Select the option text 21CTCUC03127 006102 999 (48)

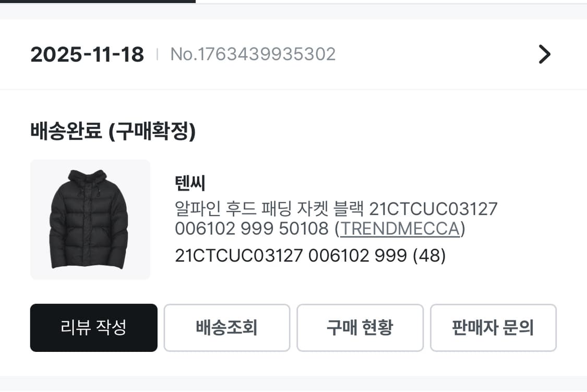click(310, 255)
